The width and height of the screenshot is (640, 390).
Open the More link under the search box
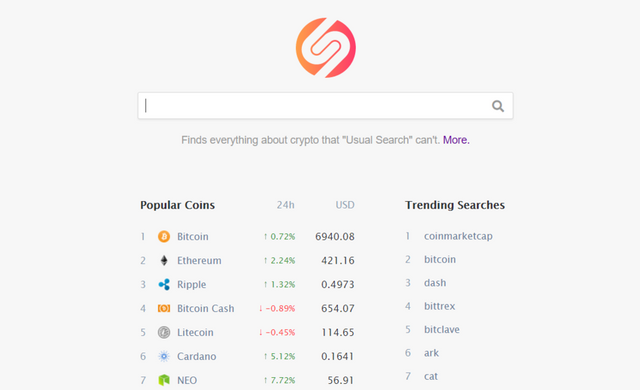pyautogui.click(x=456, y=140)
